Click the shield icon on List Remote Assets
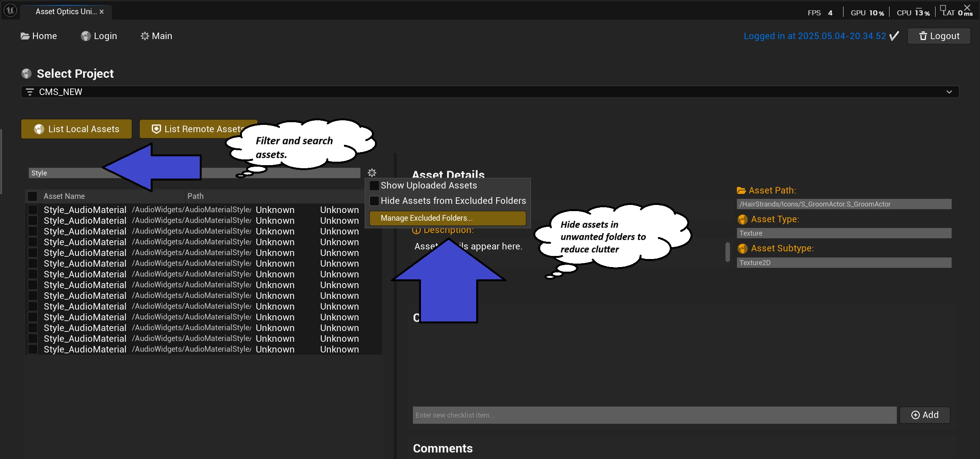 tap(156, 129)
